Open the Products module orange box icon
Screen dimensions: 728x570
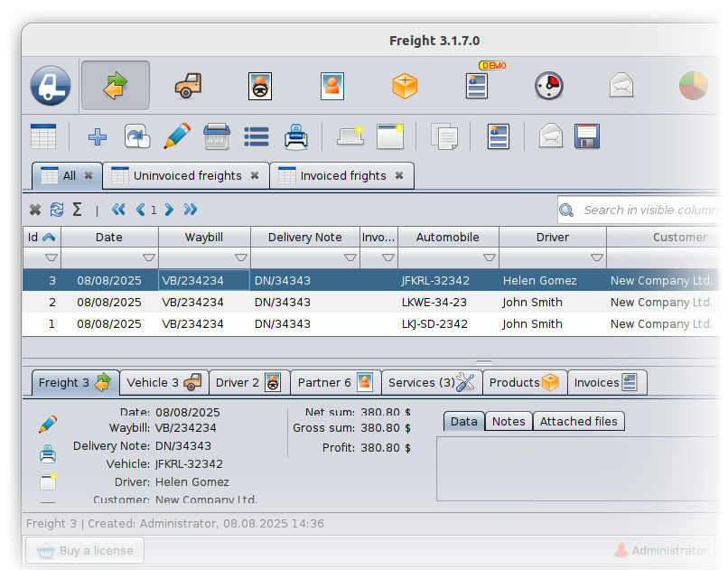point(405,86)
